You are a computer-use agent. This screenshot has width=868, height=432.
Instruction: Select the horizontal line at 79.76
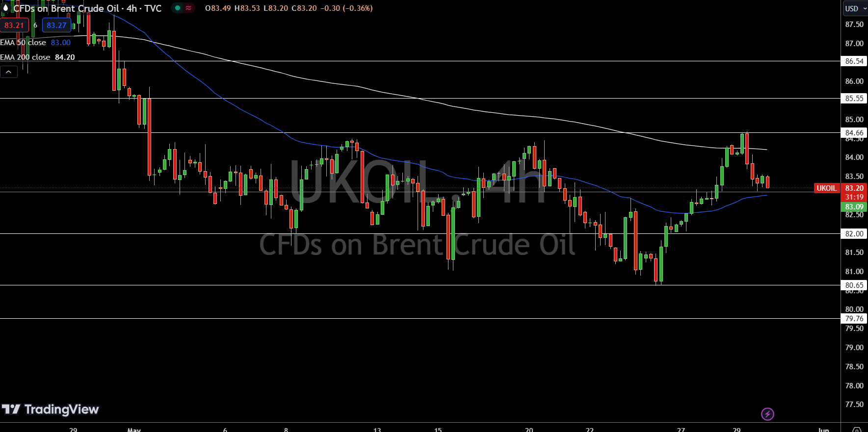(x=420, y=319)
